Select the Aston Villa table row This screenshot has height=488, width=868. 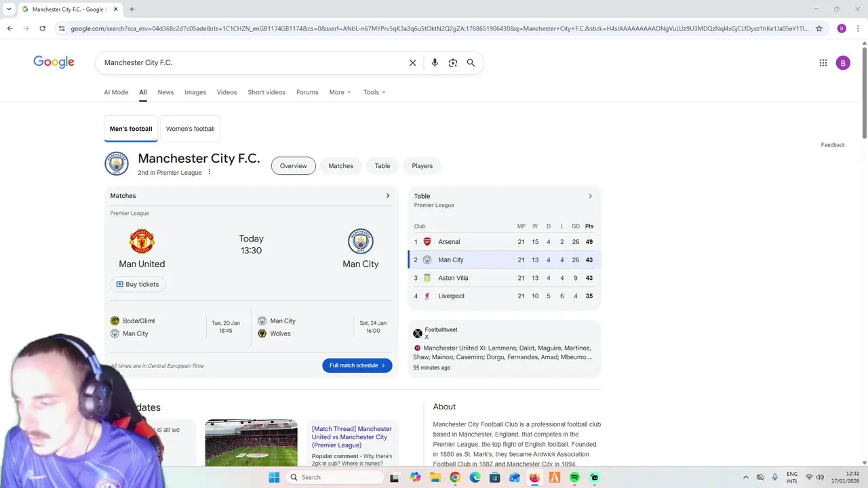click(505, 278)
